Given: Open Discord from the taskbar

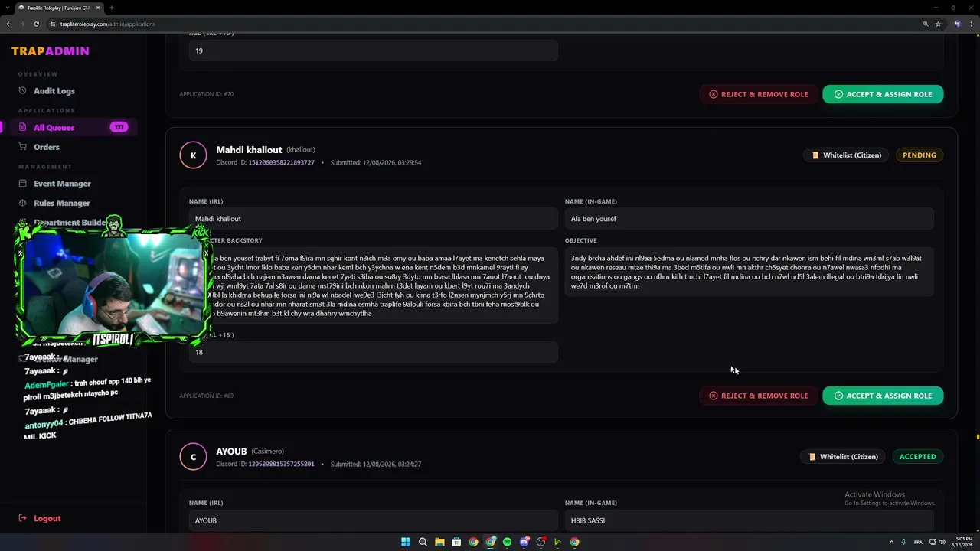Looking at the screenshot, I should pyautogui.click(x=524, y=542).
